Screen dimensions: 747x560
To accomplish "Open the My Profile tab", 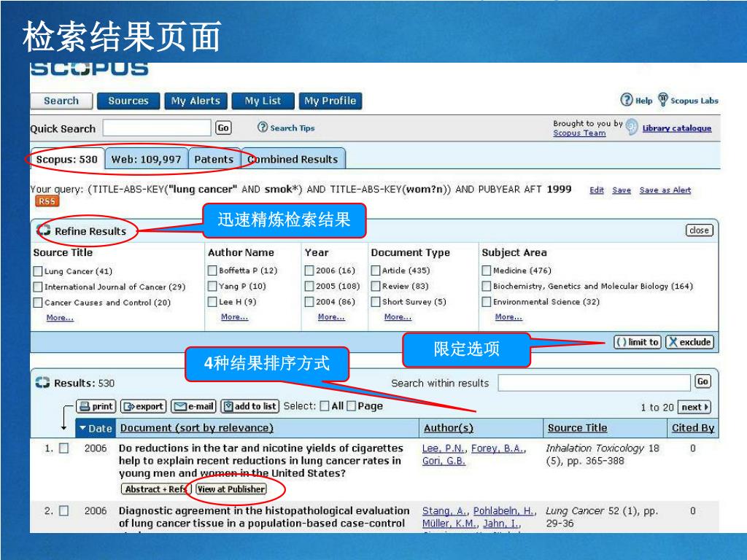I will pyautogui.click(x=330, y=101).
